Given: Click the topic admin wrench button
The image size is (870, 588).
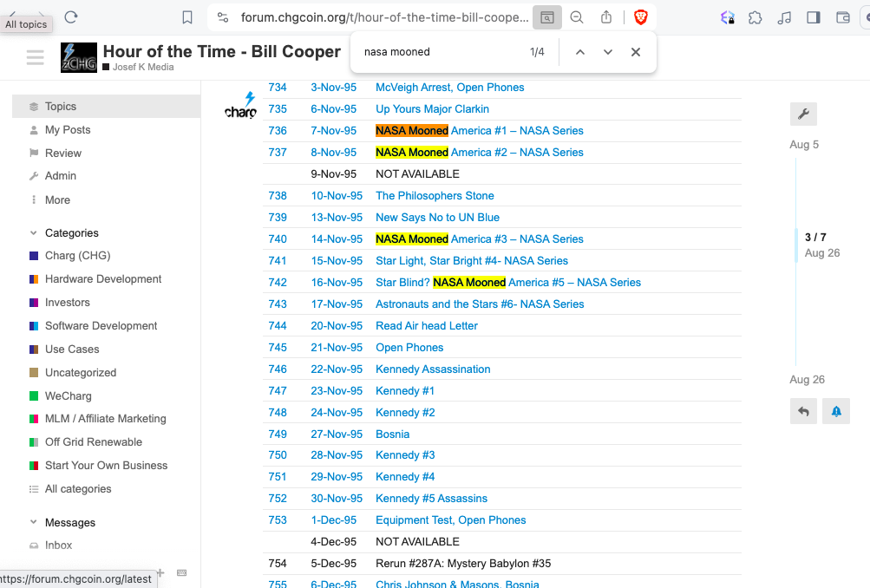Looking at the screenshot, I should 803,114.
